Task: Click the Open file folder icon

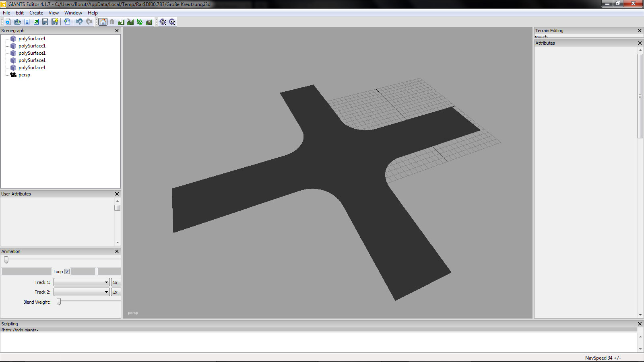Action: coord(17,22)
